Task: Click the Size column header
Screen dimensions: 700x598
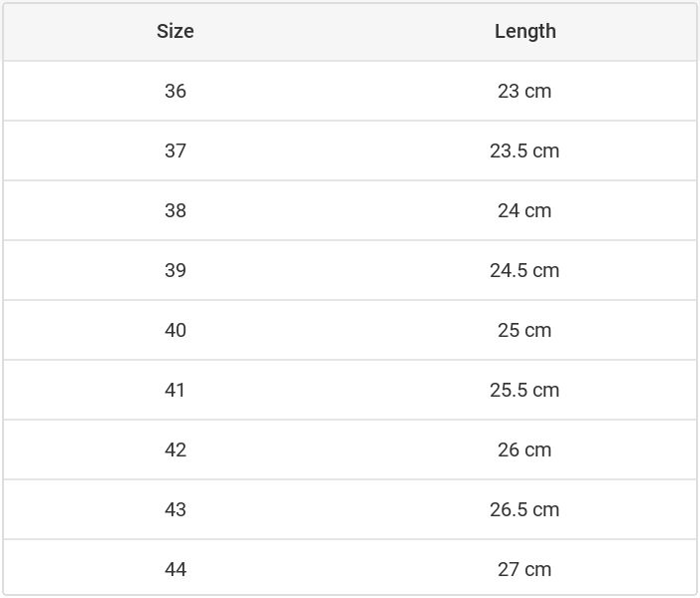Action: (x=175, y=31)
